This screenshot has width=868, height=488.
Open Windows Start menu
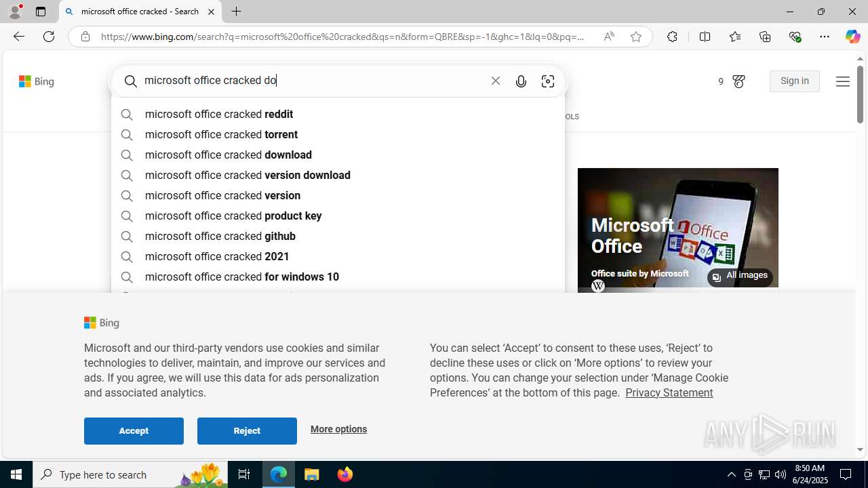pos(16,474)
